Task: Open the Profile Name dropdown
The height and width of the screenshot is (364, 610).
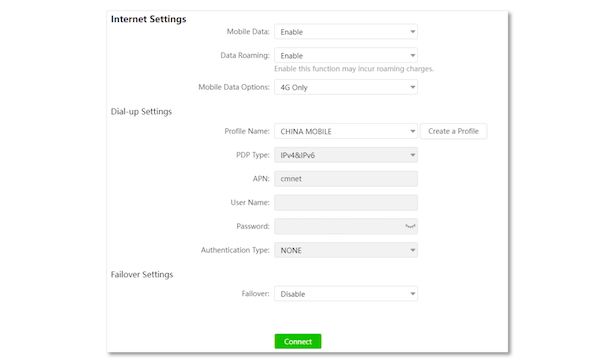Action: pos(345,131)
